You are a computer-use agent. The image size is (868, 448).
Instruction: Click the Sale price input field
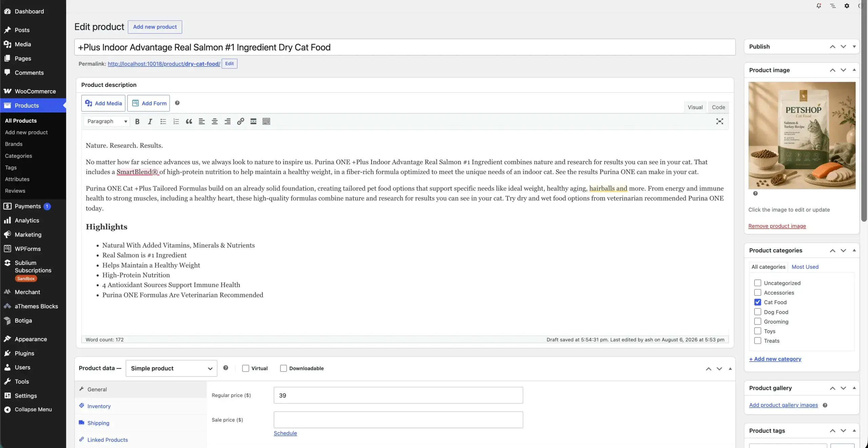point(398,420)
